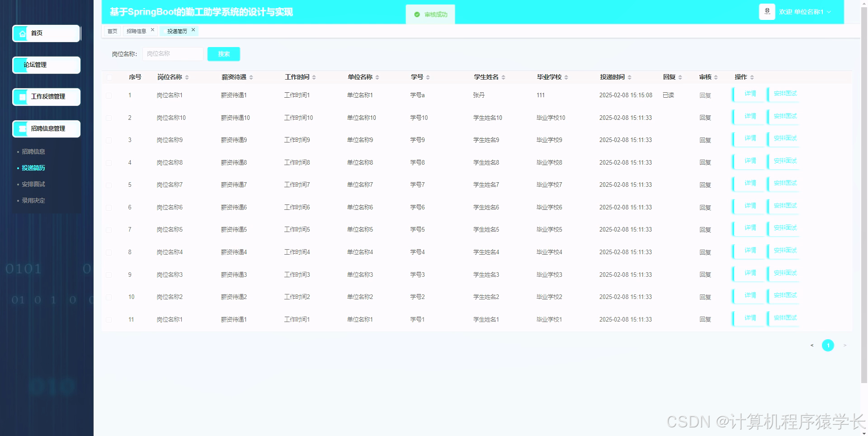Check the checkbox for row 岗位名称5

click(109, 230)
